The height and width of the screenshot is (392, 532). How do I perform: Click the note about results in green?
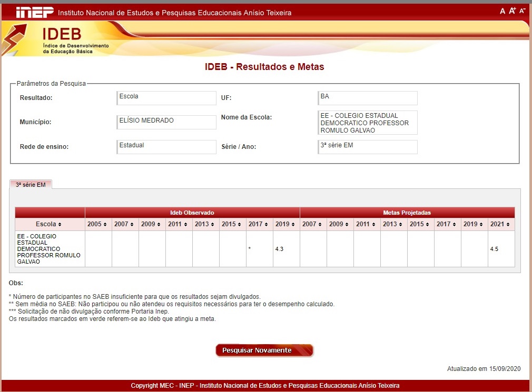coord(112,319)
